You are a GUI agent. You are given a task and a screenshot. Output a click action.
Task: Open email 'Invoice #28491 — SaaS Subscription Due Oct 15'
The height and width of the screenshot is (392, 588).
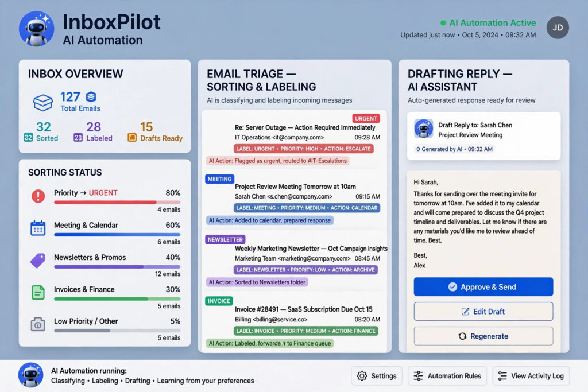(x=303, y=309)
